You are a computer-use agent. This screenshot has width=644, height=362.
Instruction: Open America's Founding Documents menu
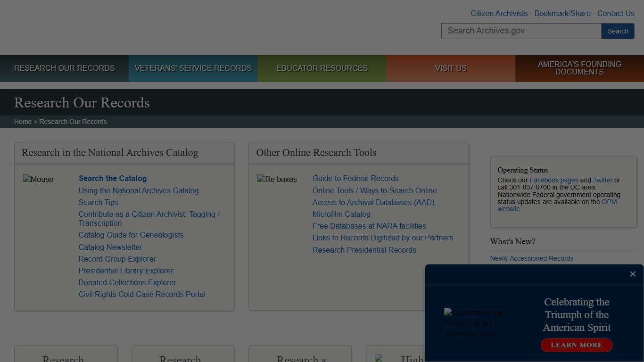pyautogui.click(x=579, y=68)
